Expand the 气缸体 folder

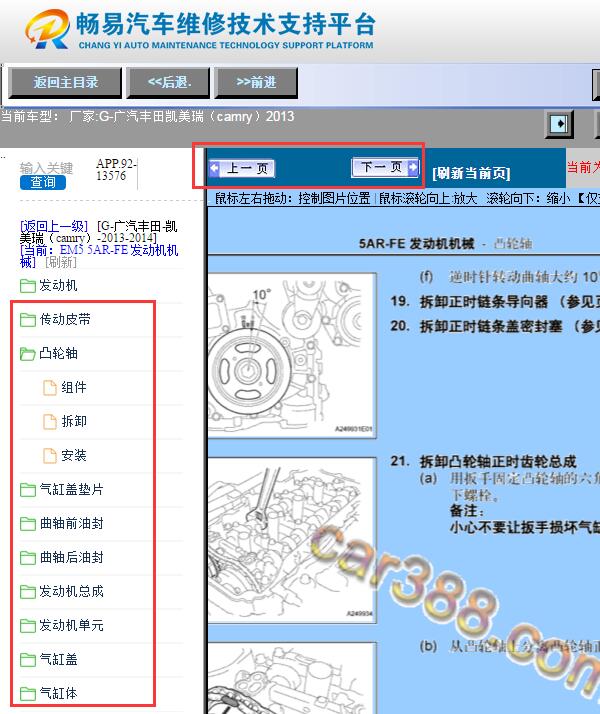(58, 693)
